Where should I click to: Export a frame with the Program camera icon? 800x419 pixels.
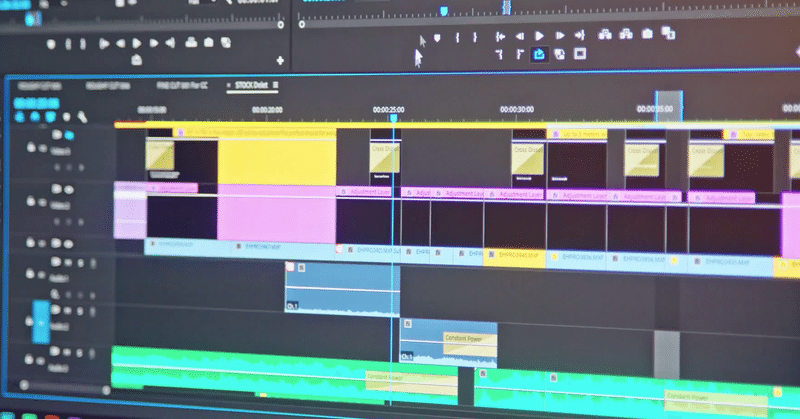pos(647,34)
